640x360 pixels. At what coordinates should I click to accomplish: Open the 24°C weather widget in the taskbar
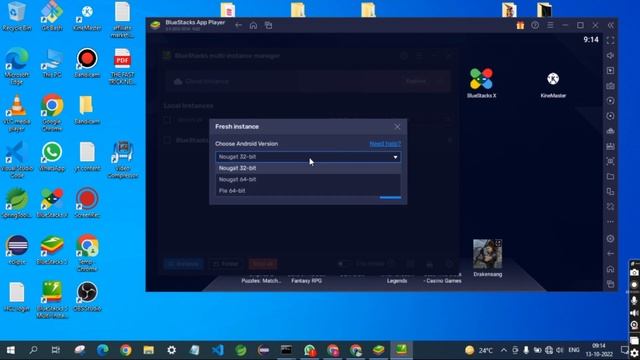479,350
